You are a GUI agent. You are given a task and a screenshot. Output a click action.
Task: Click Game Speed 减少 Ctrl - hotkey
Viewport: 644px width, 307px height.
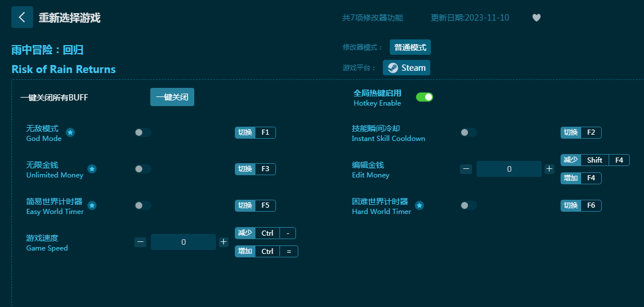tap(265, 233)
